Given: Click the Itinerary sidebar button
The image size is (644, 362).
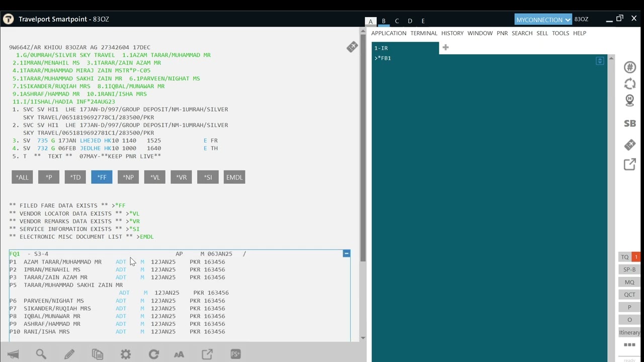Looking at the screenshot, I should [629, 332].
